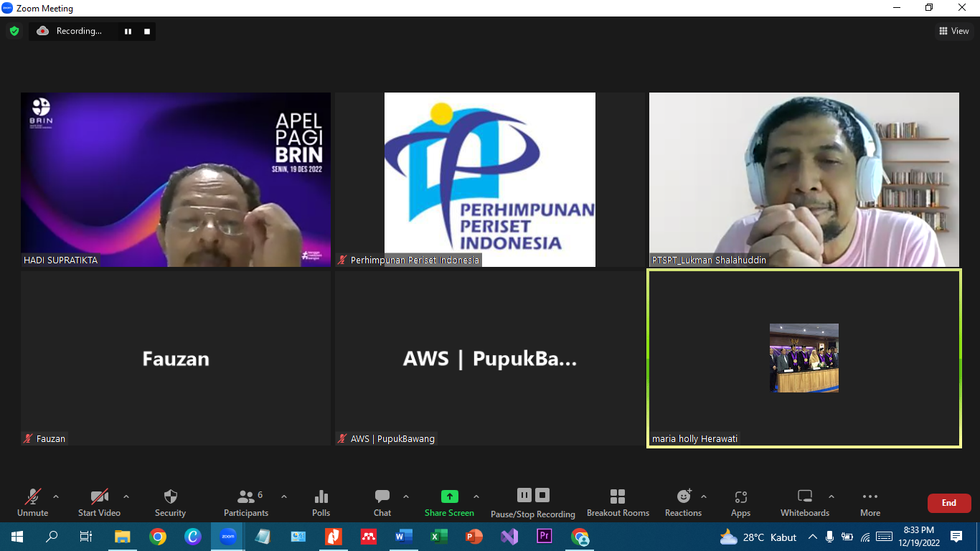This screenshot has width=980, height=551.
Task: Open Word from taskbar
Action: tap(404, 537)
